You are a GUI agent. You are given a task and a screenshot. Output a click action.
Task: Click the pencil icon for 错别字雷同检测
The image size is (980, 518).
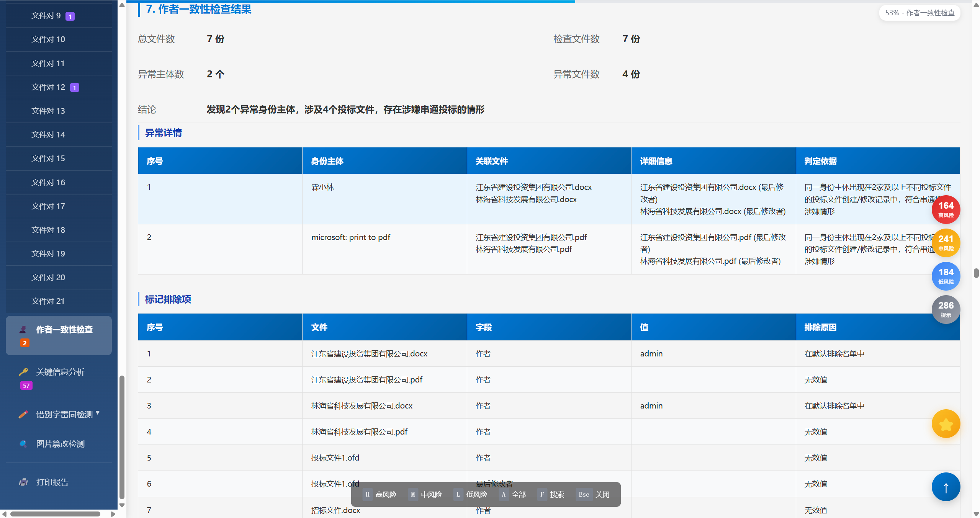(23, 414)
